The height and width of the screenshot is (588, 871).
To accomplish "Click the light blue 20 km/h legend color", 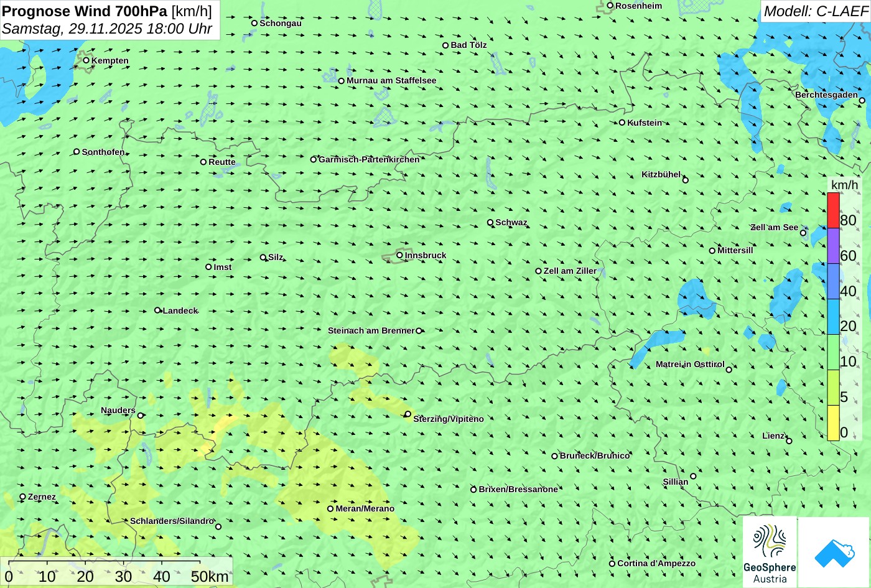I will pos(833,317).
